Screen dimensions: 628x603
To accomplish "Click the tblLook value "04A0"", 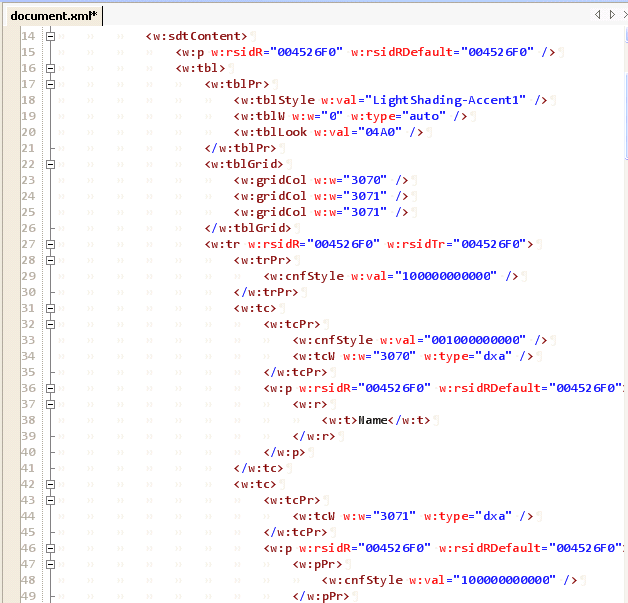I will [380, 132].
